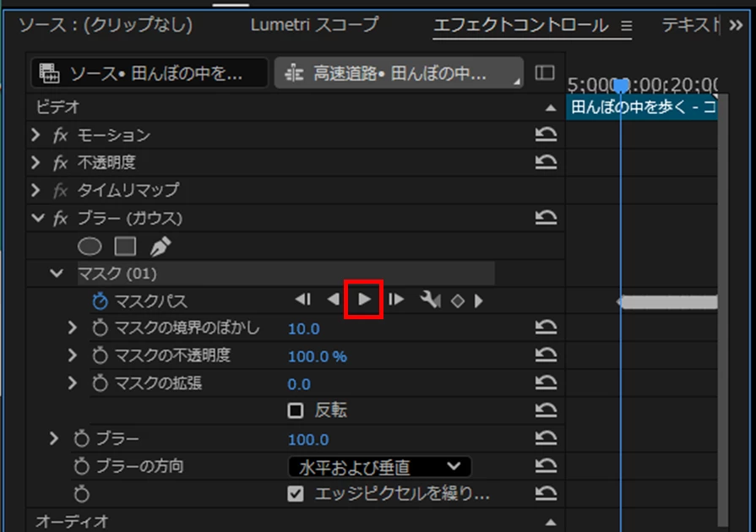Track selected mask forward one frame

click(x=396, y=300)
